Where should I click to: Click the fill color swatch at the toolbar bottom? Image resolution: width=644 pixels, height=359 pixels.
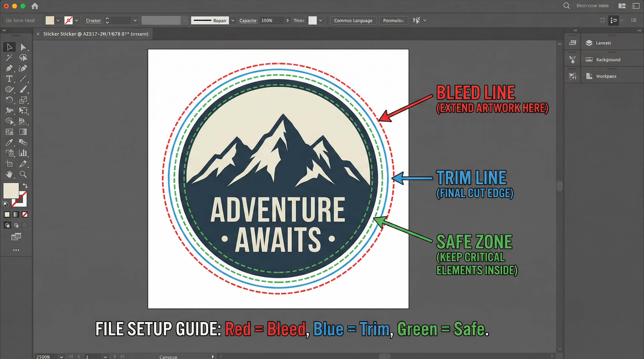(11, 191)
